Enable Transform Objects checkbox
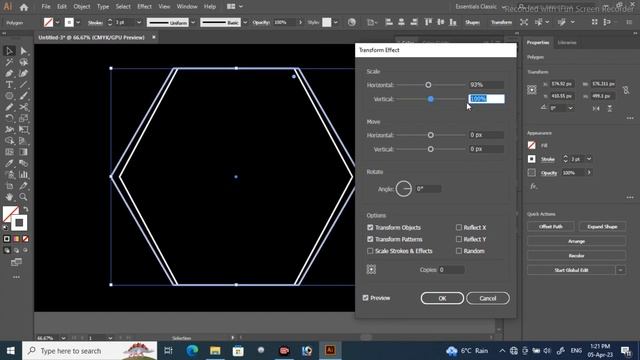The height and width of the screenshot is (360, 640). (x=370, y=227)
